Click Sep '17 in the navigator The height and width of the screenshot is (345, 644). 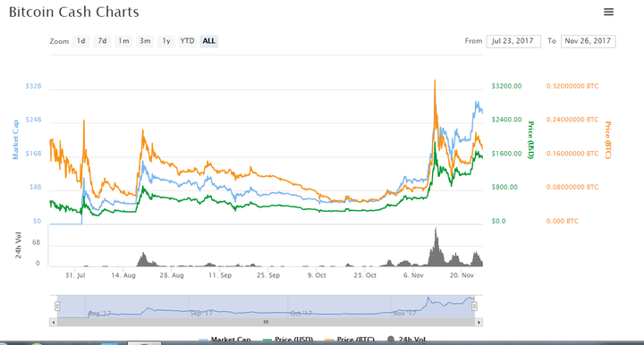pos(201,314)
